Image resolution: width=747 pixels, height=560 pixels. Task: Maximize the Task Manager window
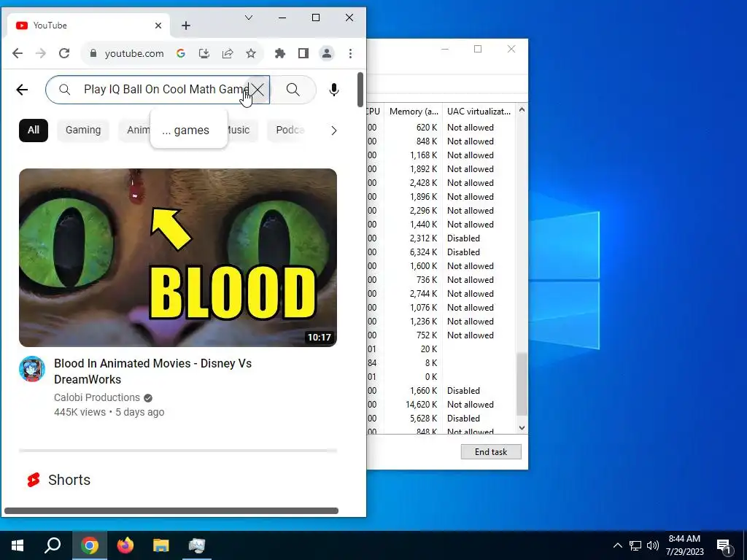[x=478, y=49]
